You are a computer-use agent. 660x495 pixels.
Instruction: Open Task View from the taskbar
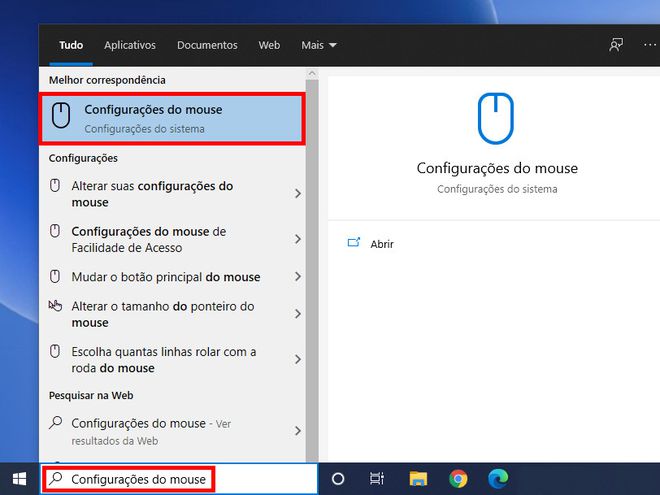[377, 479]
